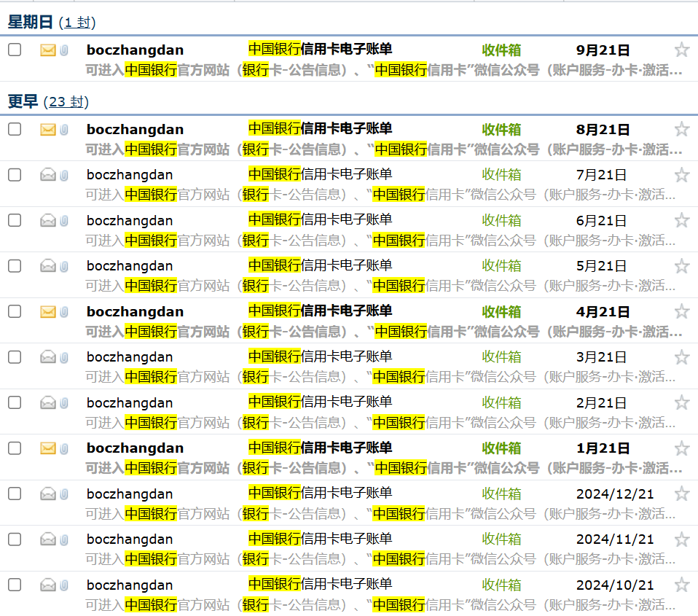Viewport: 698px width, 616px height.
Task: Click sender boczhangdan on the 5月21日 email
Action: click(130, 266)
